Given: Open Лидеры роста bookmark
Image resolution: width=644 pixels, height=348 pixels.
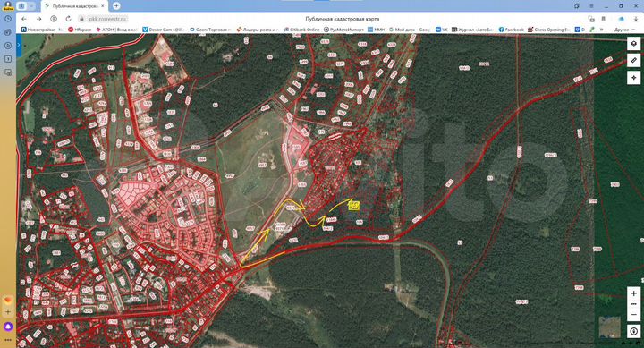Looking at the screenshot, I should (x=257, y=30).
